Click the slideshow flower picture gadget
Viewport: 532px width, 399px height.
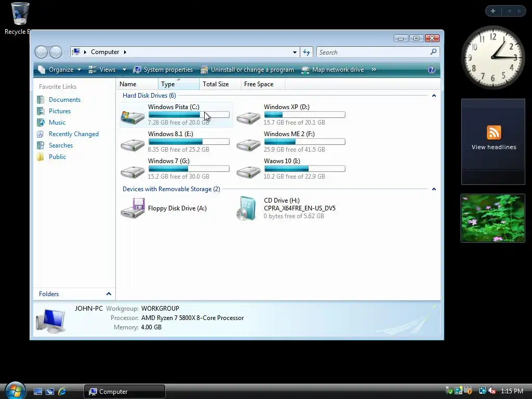pos(493,218)
